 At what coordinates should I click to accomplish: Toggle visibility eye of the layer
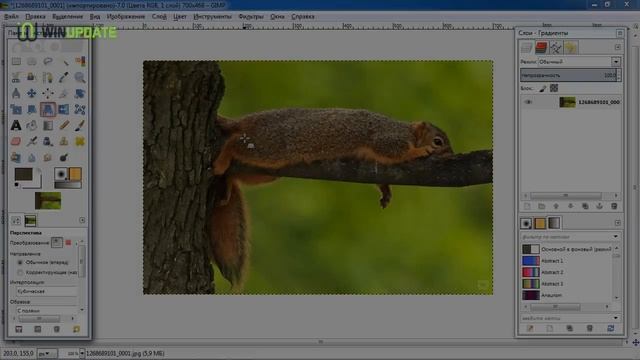[528, 102]
